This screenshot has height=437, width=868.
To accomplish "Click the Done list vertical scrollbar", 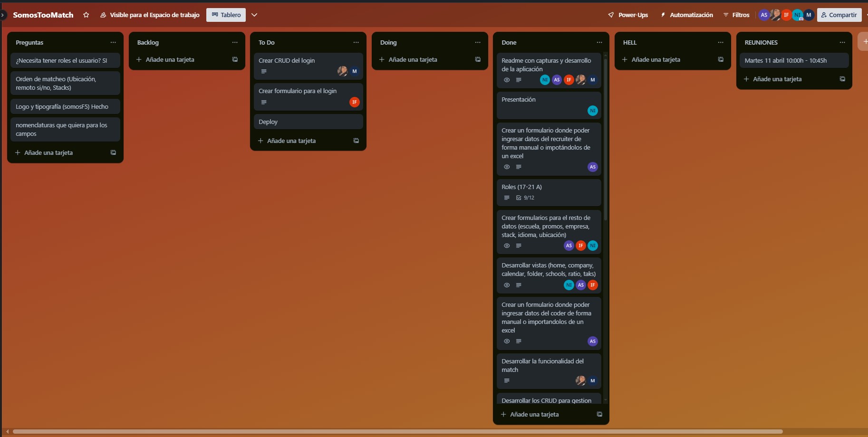I will pos(605,138).
